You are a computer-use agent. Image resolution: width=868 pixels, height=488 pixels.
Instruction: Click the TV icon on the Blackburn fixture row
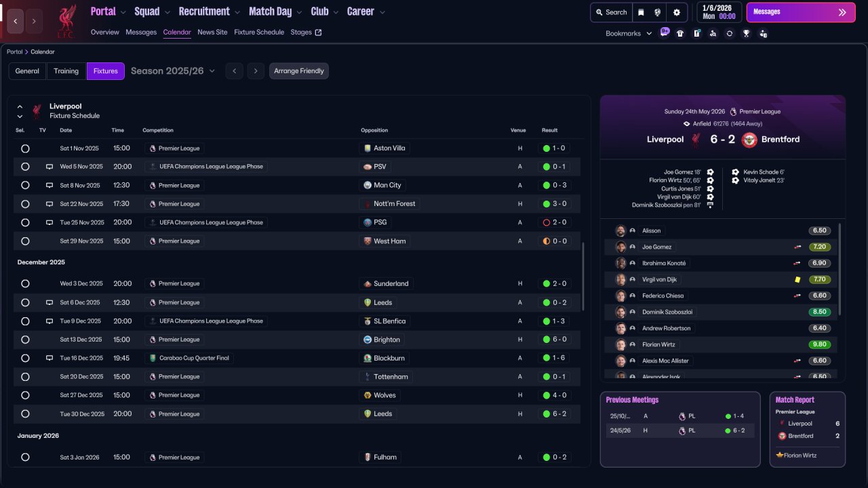pyautogui.click(x=49, y=358)
